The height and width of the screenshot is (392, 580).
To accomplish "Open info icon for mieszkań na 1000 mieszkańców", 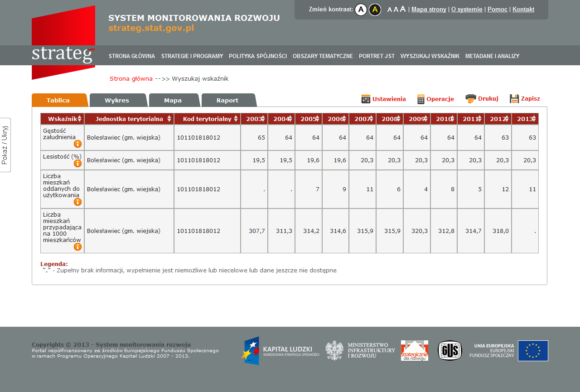I will click(x=77, y=247).
